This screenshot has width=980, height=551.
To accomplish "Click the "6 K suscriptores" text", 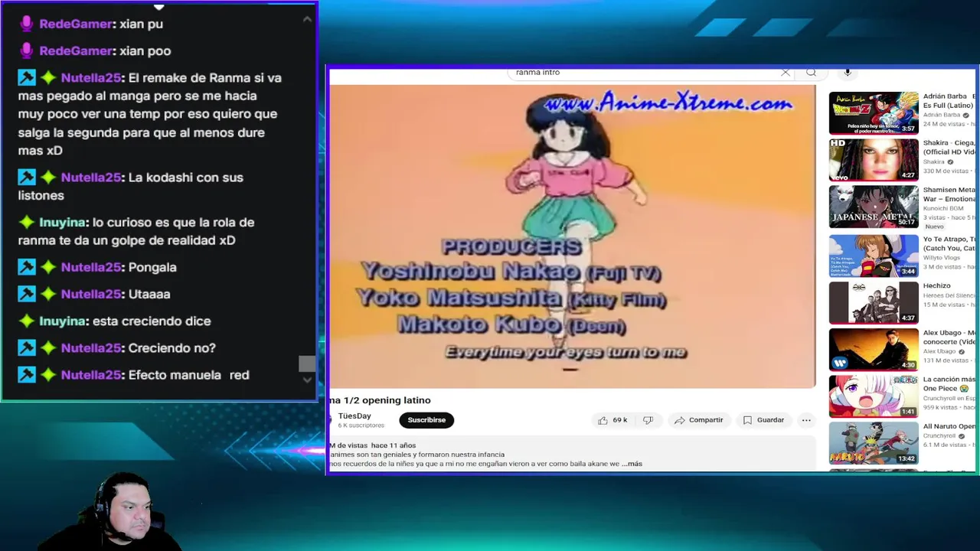I will pos(361,425).
